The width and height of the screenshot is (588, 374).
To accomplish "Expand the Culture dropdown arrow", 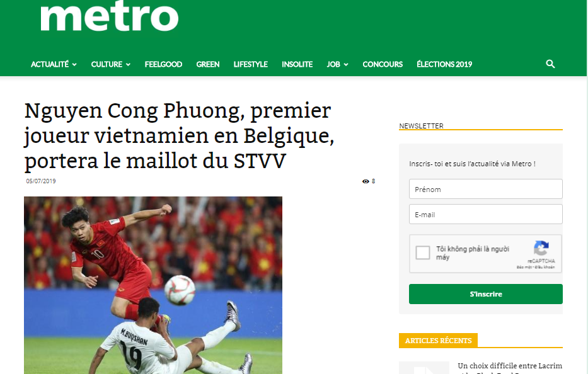I will tap(128, 65).
